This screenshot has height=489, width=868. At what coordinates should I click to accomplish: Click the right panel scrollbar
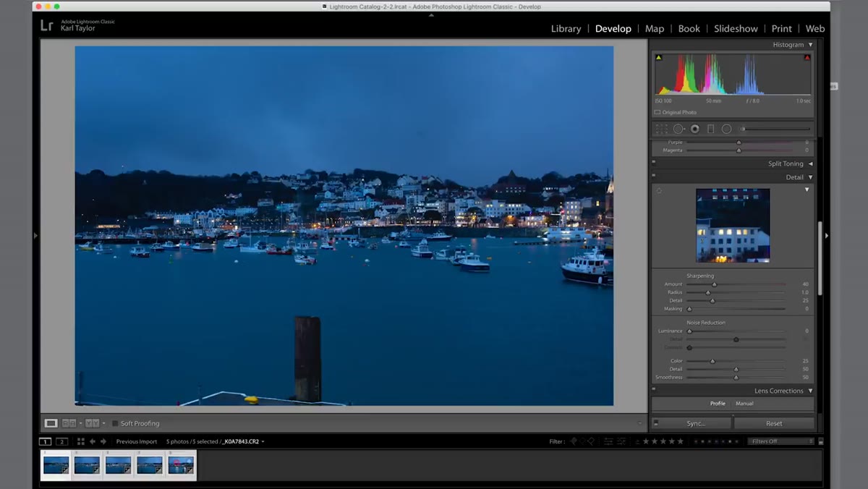pos(820,257)
